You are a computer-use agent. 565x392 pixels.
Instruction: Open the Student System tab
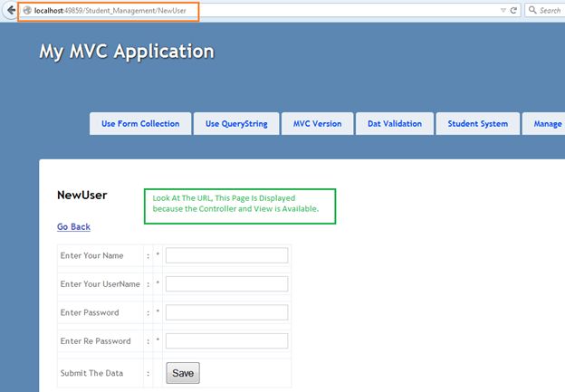coord(478,124)
